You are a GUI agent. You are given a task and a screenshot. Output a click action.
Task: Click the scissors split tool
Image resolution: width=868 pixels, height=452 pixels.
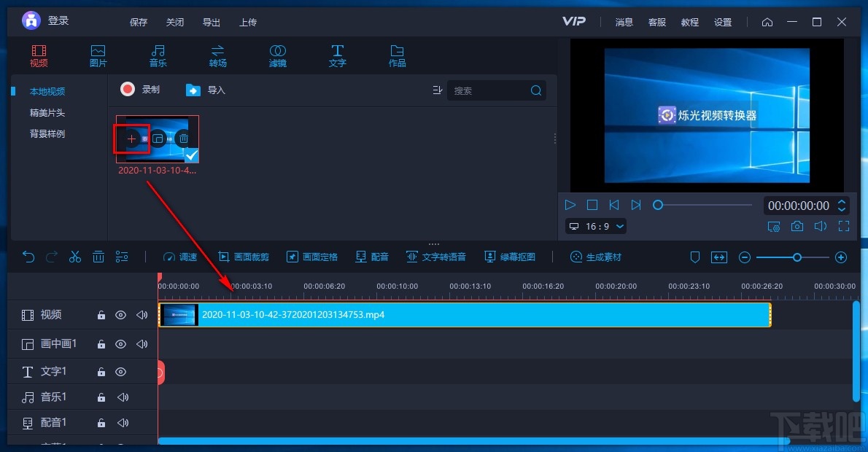tap(74, 257)
